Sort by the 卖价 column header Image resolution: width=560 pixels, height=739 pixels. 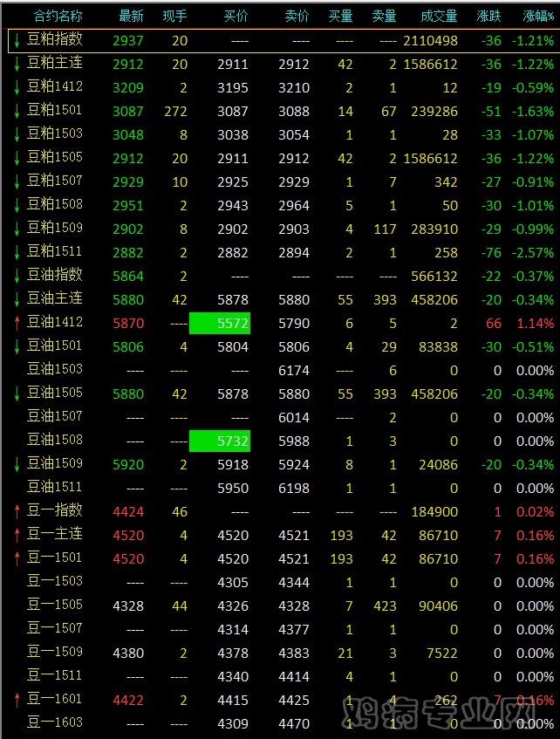click(x=297, y=17)
